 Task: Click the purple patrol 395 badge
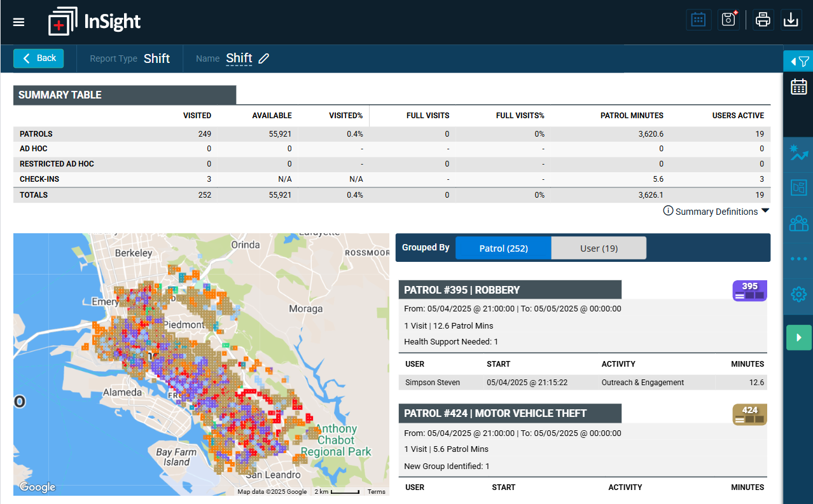point(749,290)
